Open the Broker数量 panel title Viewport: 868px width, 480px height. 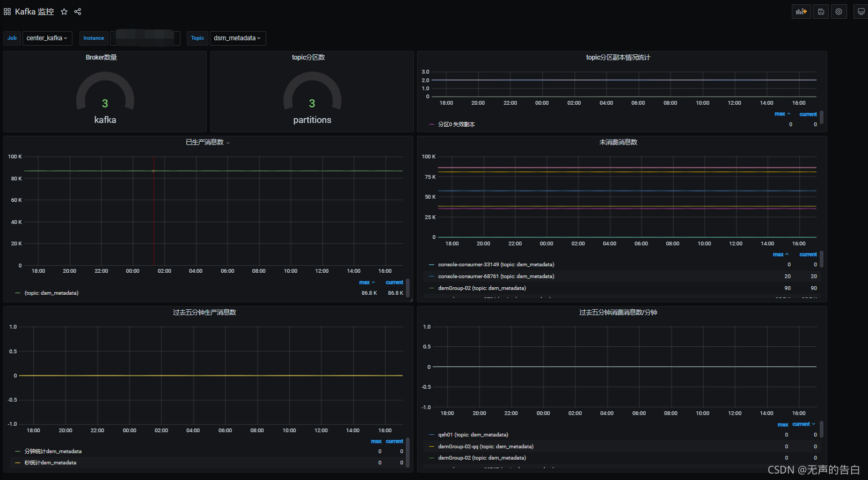coord(101,57)
